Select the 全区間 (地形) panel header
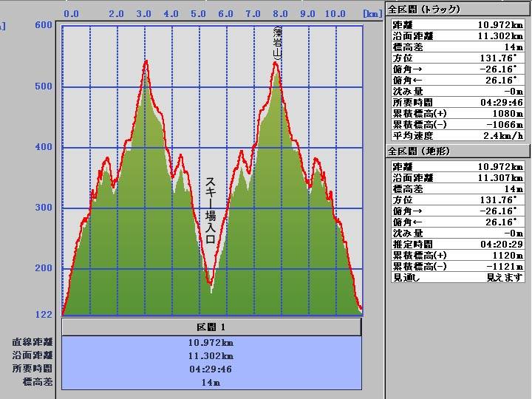 tap(418, 151)
